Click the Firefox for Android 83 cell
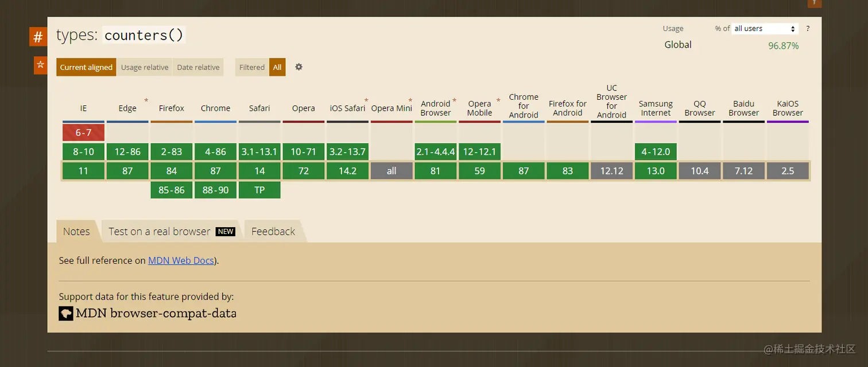The height and width of the screenshot is (367, 868). (568, 171)
